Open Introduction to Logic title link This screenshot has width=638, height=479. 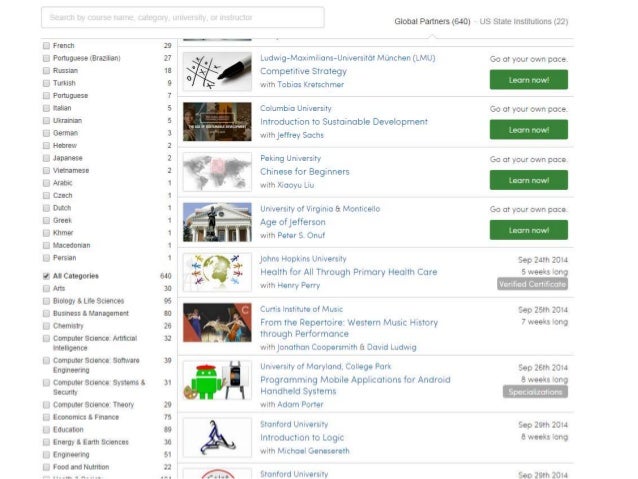click(x=302, y=437)
